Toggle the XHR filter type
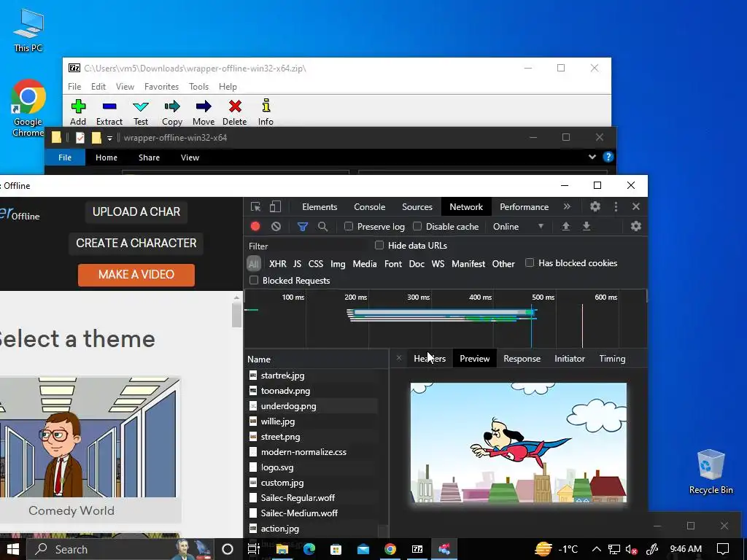The image size is (747, 560). [278, 263]
